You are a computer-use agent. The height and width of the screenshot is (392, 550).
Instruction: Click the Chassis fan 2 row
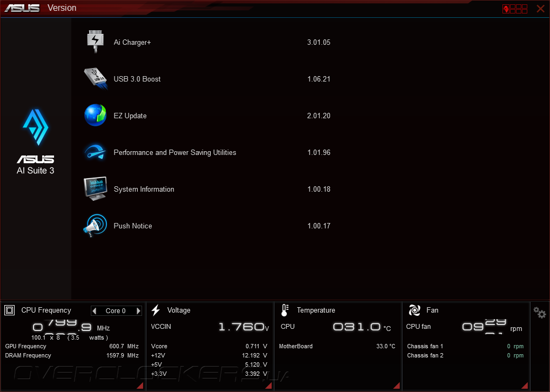tap(465, 355)
